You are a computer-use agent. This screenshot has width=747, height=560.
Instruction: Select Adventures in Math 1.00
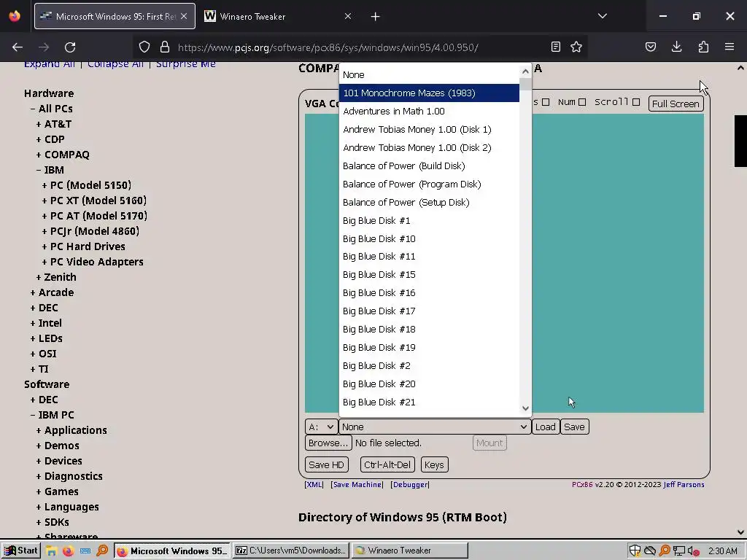[429, 111]
